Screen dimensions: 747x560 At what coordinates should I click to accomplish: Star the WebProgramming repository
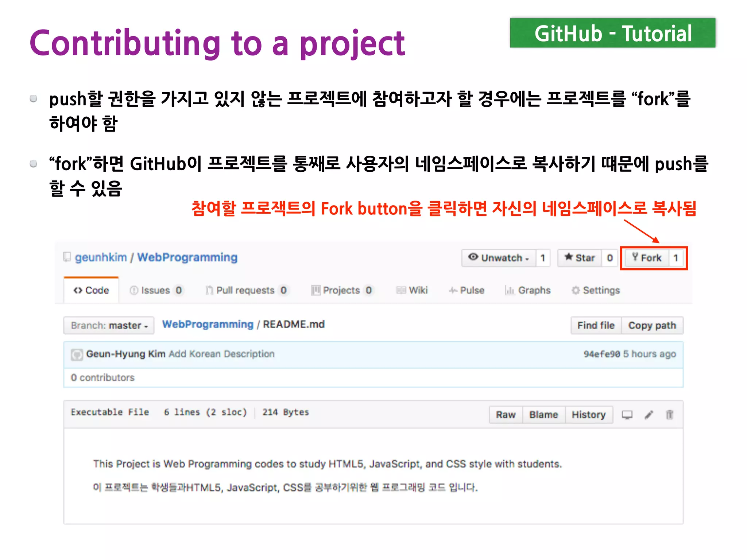[580, 258]
